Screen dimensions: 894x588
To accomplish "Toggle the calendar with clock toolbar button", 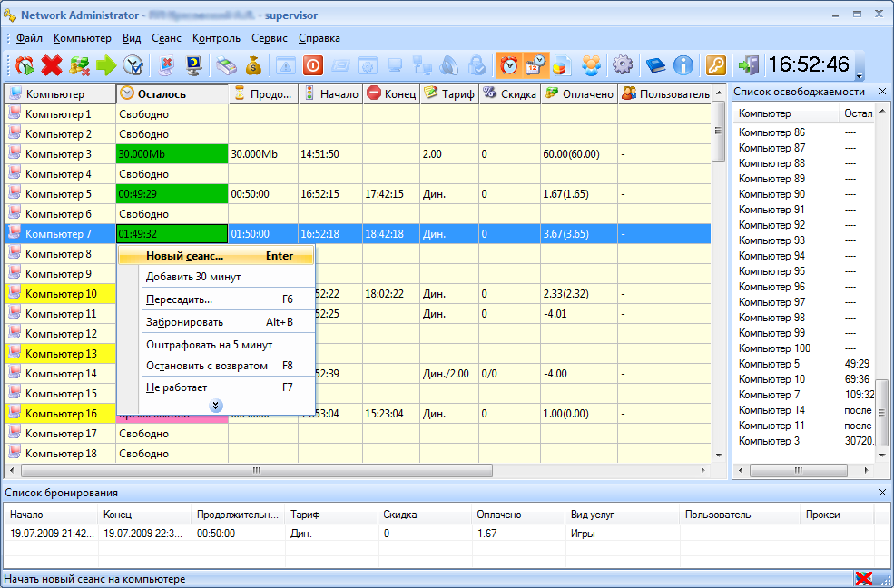I will click(535, 65).
